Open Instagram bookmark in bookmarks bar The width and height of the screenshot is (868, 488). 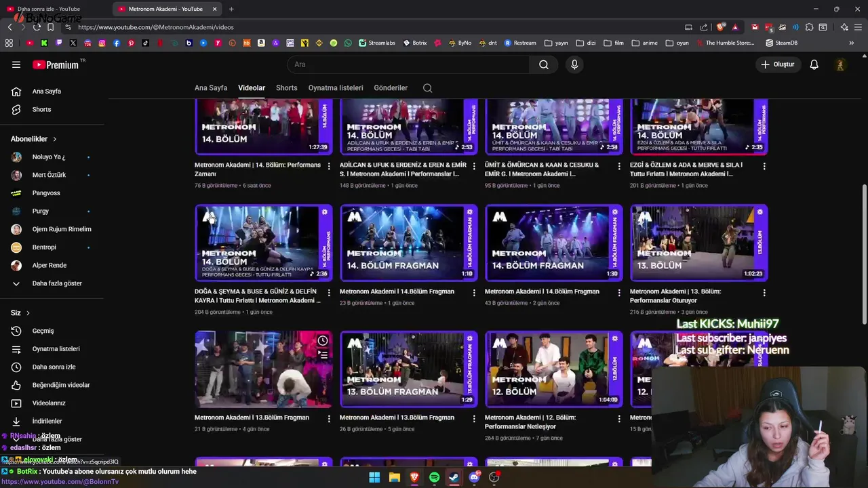pyautogui.click(x=102, y=43)
